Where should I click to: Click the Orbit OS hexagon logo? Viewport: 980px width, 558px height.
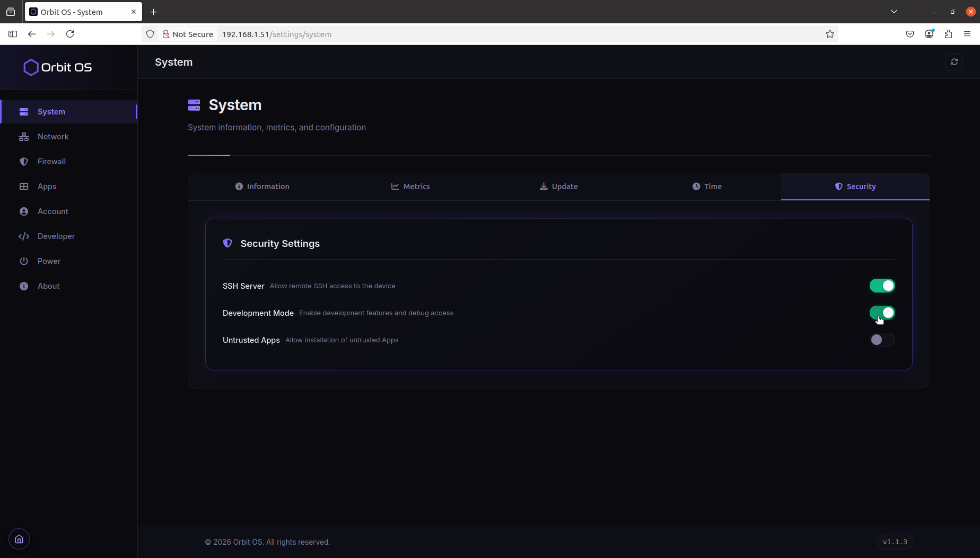[31, 67]
